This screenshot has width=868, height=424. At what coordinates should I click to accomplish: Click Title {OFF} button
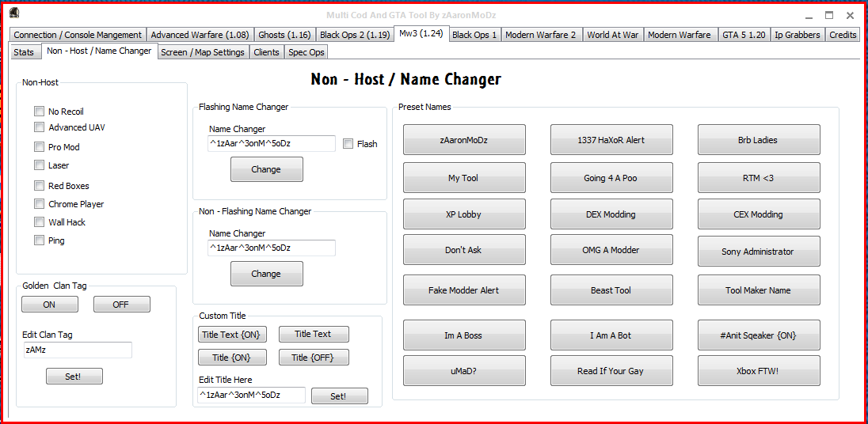tap(314, 358)
